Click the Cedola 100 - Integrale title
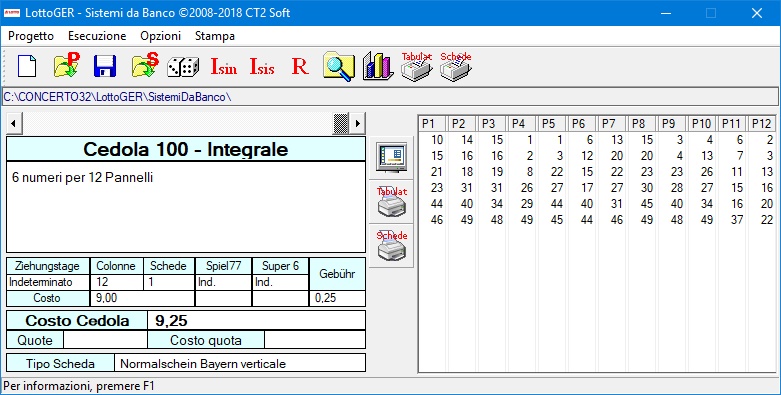The height and width of the screenshot is (395, 781). pyautogui.click(x=186, y=149)
